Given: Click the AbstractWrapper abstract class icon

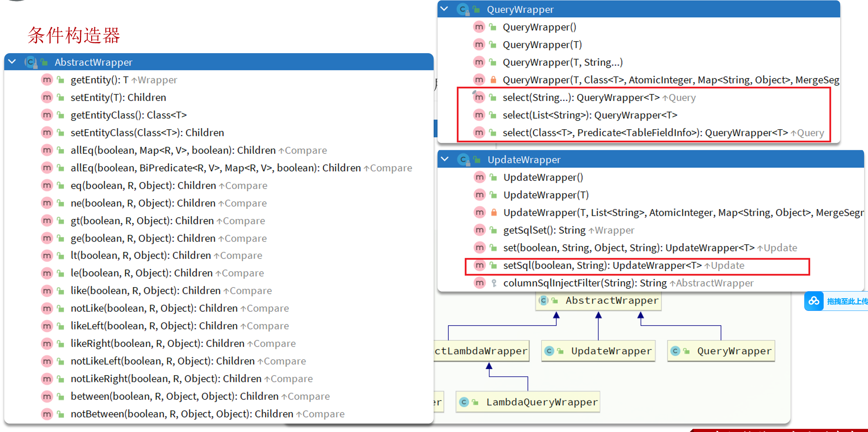Looking at the screenshot, I should 31,62.
